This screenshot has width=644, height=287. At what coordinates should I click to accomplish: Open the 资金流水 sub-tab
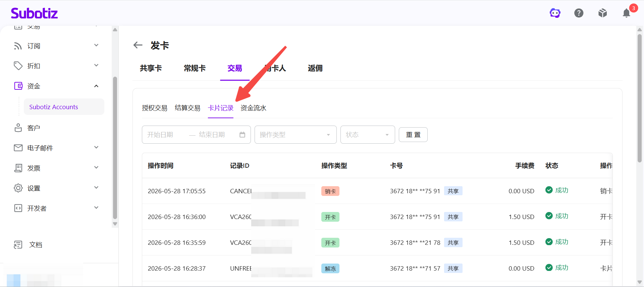pyautogui.click(x=254, y=108)
